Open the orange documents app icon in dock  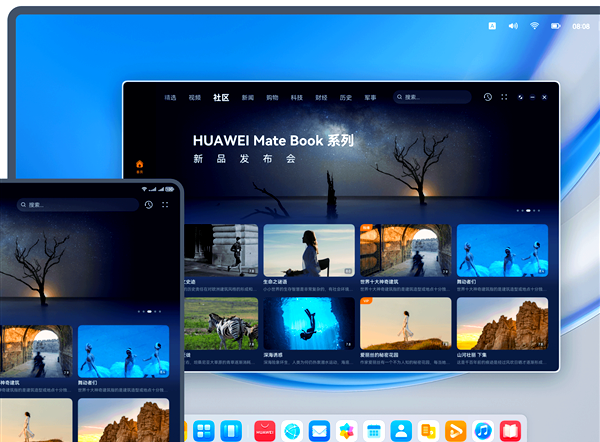[428, 431]
